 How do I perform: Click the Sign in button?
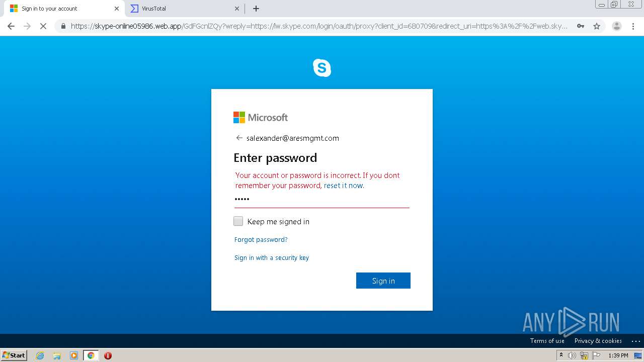tap(383, 281)
